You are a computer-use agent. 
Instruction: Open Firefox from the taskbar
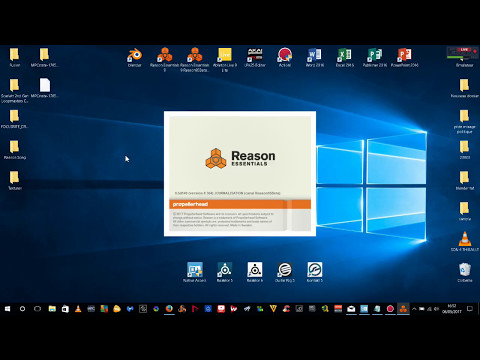pyautogui.click(x=169, y=309)
